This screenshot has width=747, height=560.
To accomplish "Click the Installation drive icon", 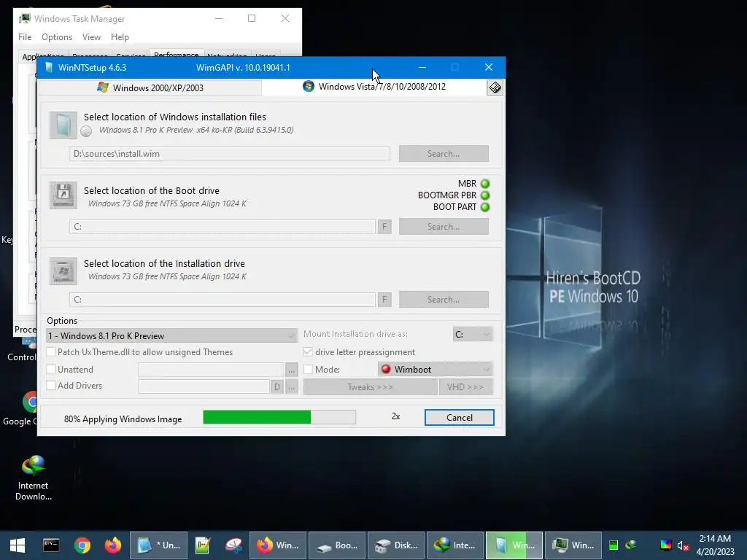I will [63, 271].
